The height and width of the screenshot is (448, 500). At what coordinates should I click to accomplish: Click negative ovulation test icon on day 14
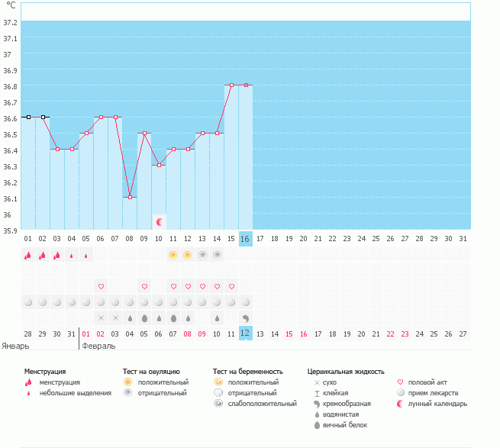(217, 255)
